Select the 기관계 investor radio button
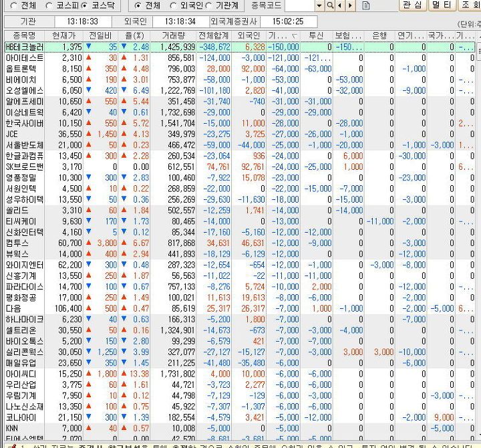The width and height of the screenshot is (481, 448). click(208, 5)
